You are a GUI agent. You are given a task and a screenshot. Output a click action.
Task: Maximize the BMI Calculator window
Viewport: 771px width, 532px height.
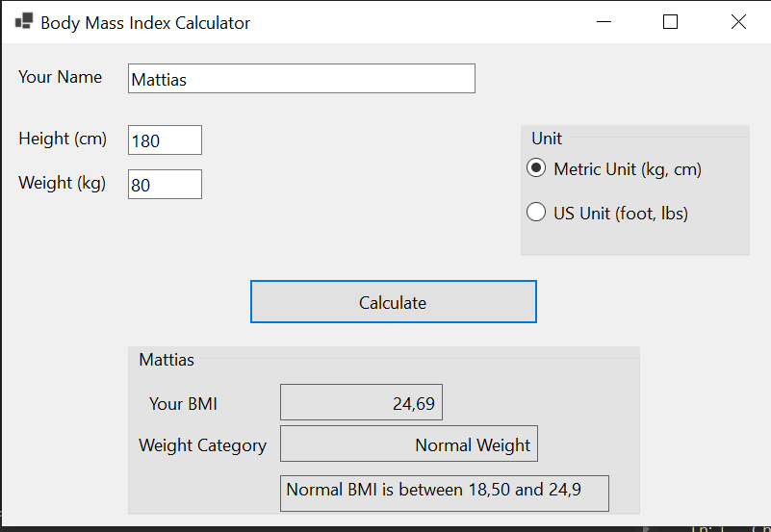click(x=670, y=21)
